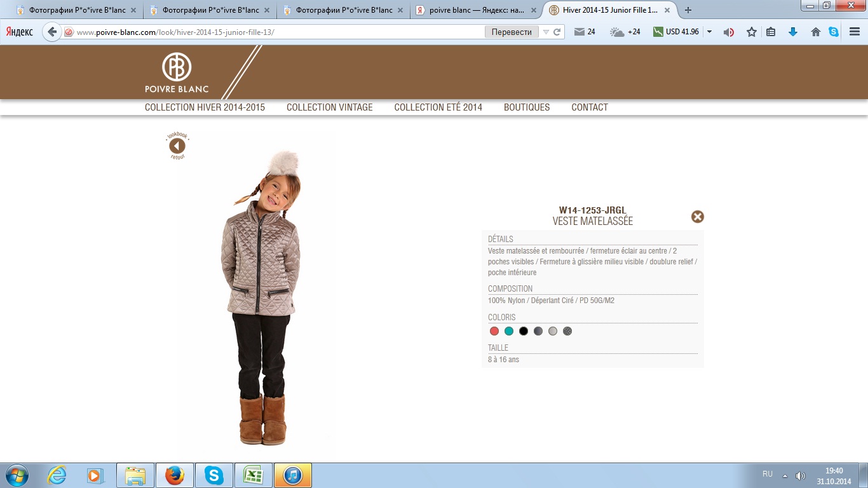
Task: Open Collection Vintage menu
Action: [330, 107]
